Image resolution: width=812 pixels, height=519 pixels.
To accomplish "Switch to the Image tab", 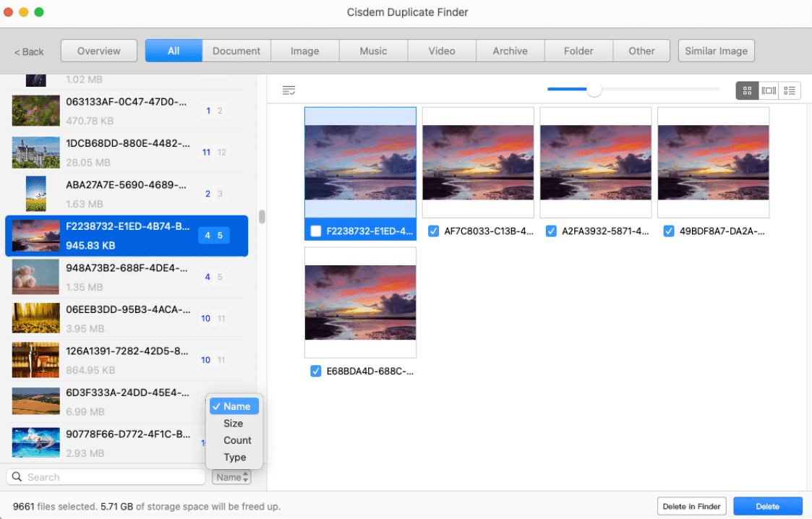I will click(304, 51).
